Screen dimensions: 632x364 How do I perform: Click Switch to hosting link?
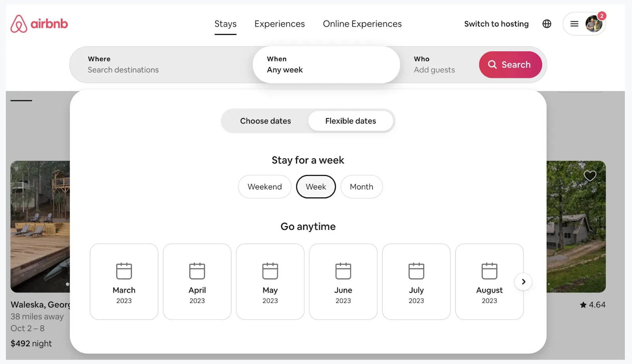496,24
